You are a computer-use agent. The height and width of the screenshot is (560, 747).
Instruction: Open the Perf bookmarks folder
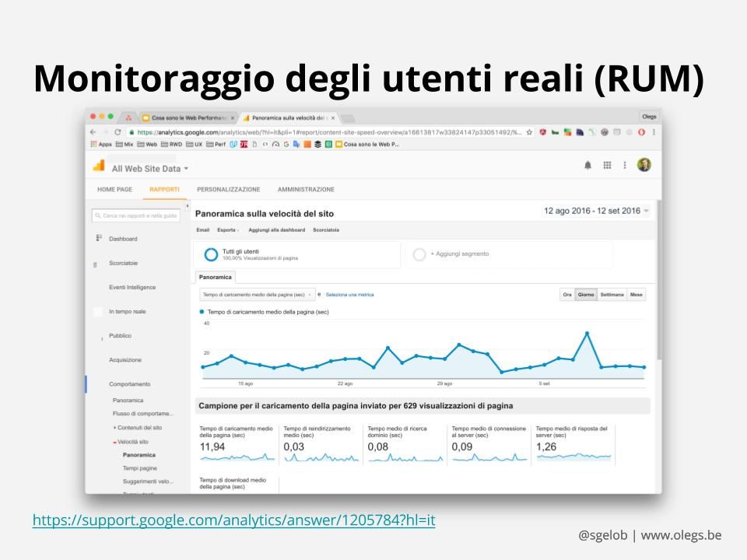(x=216, y=145)
